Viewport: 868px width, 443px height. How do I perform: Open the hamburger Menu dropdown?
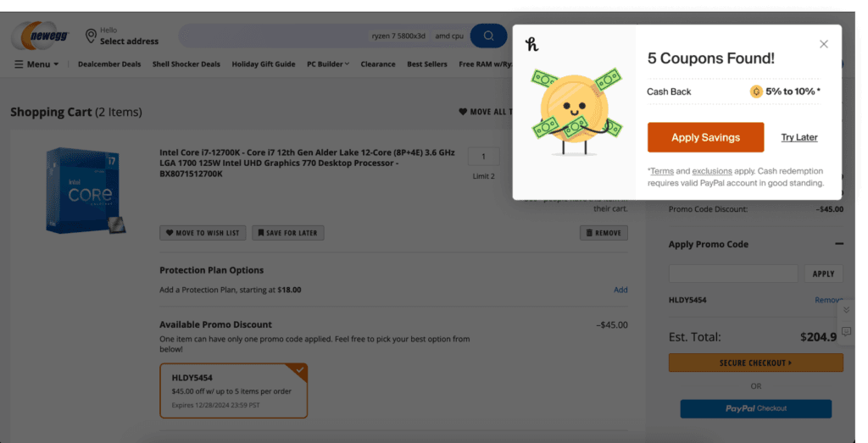pyautogui.click(x=36, y=64)
